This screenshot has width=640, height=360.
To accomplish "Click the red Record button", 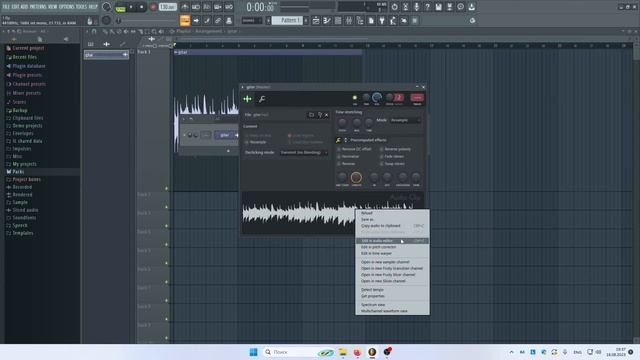I will pos(153,7).
